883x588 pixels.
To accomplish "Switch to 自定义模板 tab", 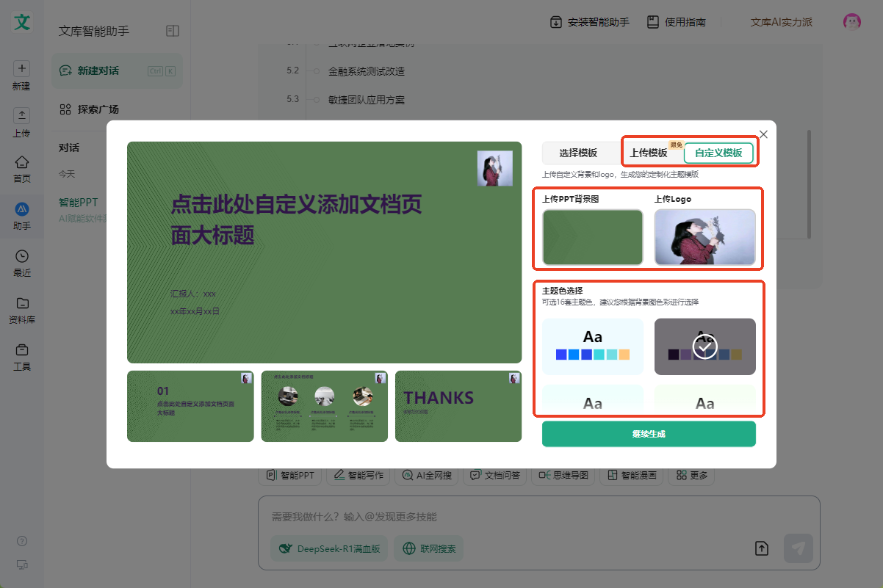I will click(718, 153).
